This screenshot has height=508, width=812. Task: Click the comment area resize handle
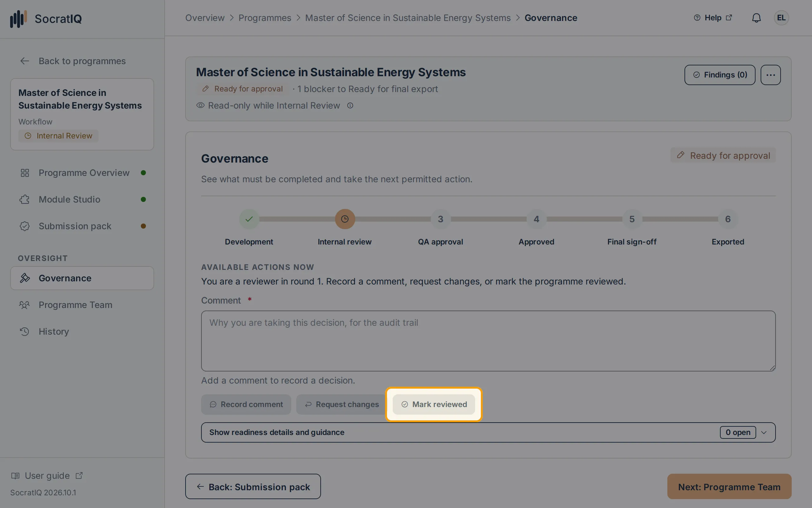click(772, 368)
